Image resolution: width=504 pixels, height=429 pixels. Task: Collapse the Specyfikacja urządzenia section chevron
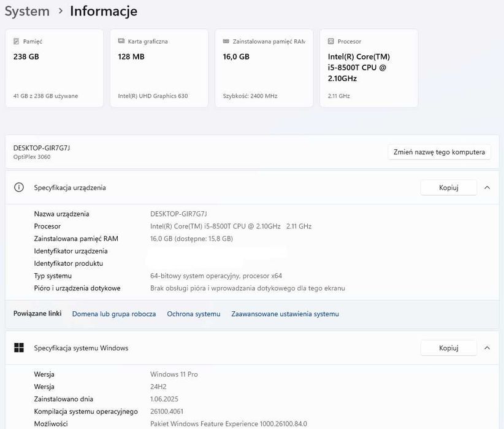(x=487, y=188)
